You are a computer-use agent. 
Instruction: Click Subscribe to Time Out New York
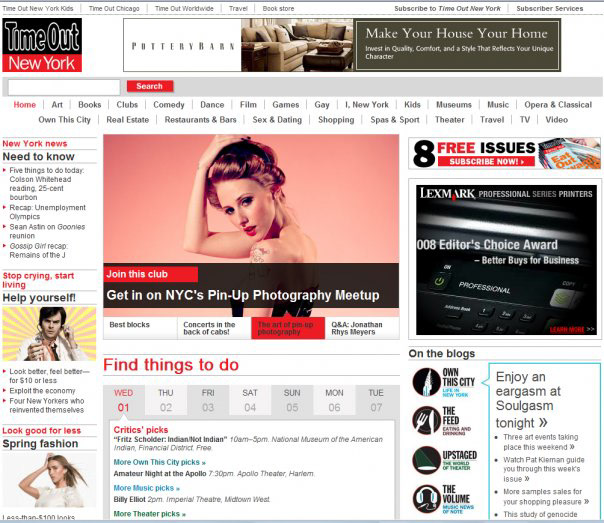448,8
